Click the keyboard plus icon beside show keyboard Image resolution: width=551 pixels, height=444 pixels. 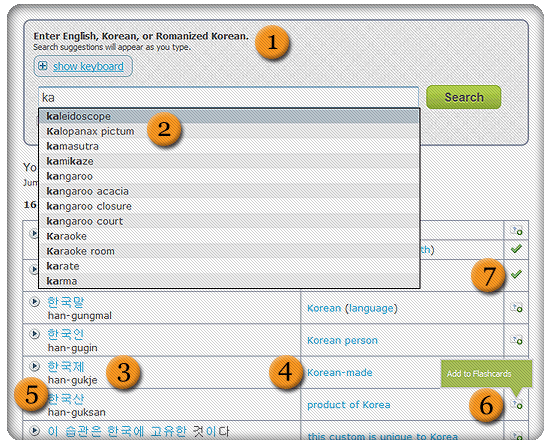coord(43,66)
